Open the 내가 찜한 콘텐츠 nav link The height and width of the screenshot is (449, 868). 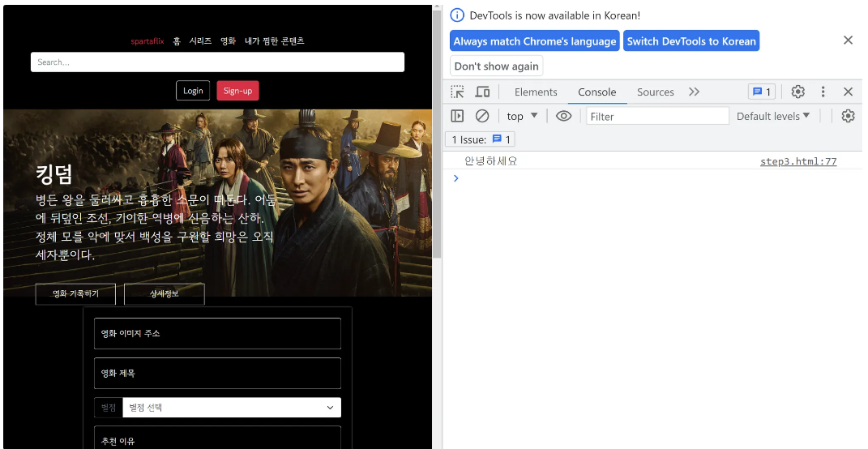click(275, 41)
